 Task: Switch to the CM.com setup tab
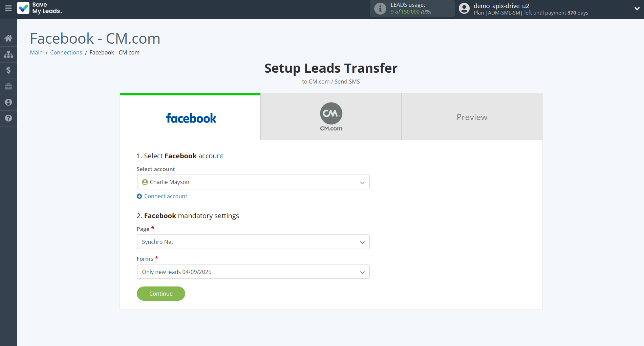[331, 116]
